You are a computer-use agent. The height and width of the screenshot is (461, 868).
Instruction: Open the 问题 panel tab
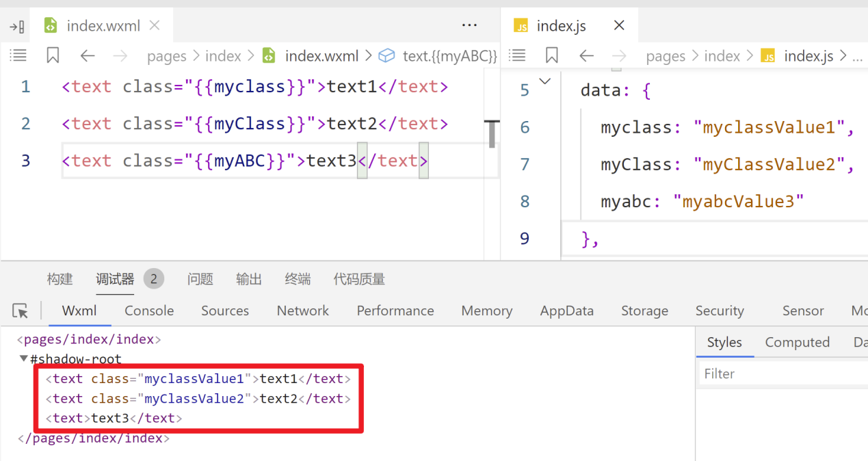[x=200, y=279]
